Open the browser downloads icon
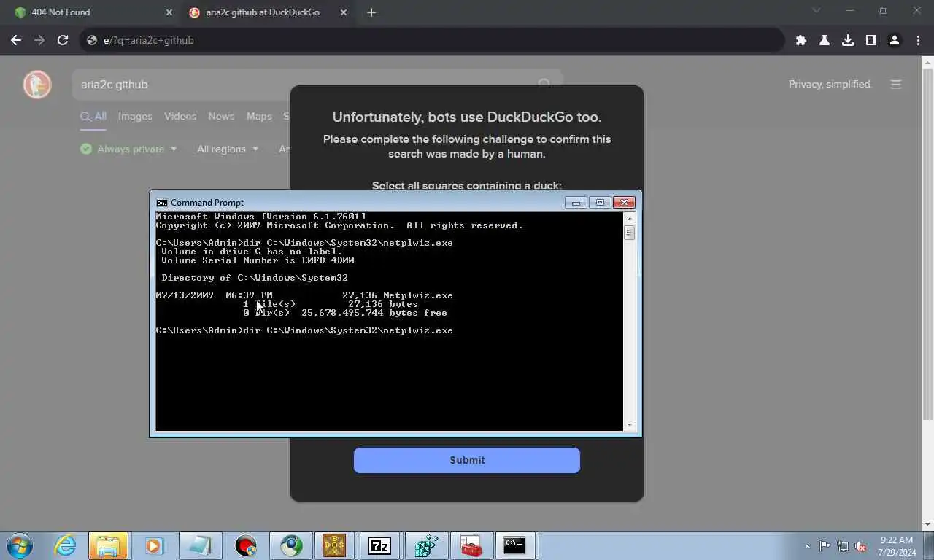 click(x=848, y=40)
